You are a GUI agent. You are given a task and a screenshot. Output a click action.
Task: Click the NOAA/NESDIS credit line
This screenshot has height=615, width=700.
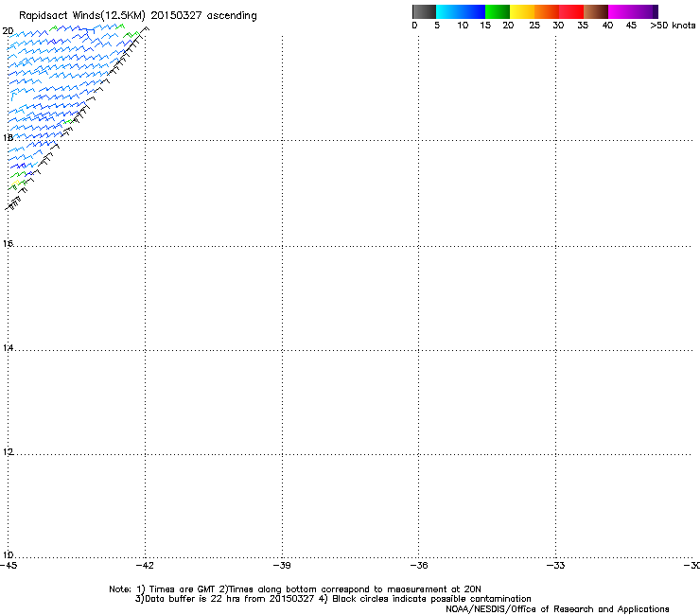[557, 609]
